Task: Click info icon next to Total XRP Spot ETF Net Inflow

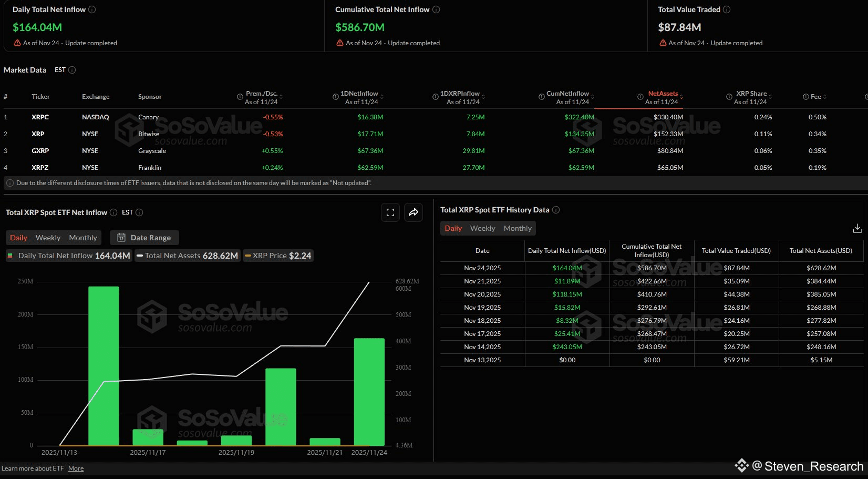Action: (x=113, y=212)
